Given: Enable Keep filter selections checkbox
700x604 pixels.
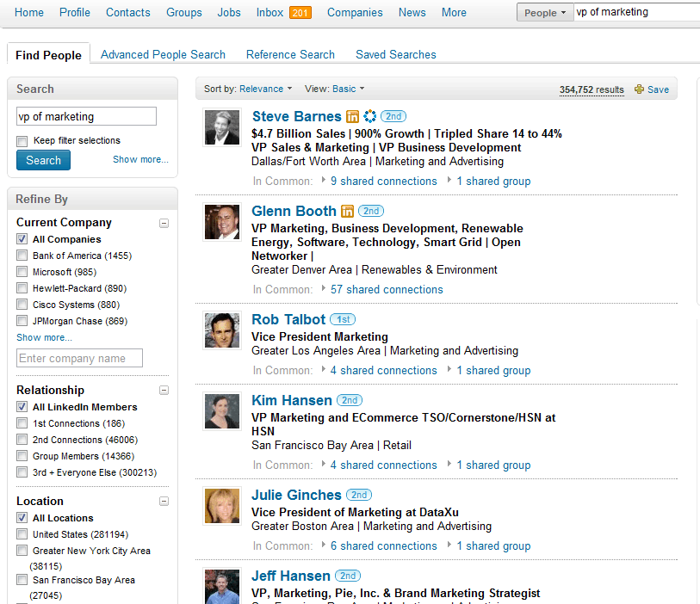Looking at the screenshot, I should pos(22,141).
